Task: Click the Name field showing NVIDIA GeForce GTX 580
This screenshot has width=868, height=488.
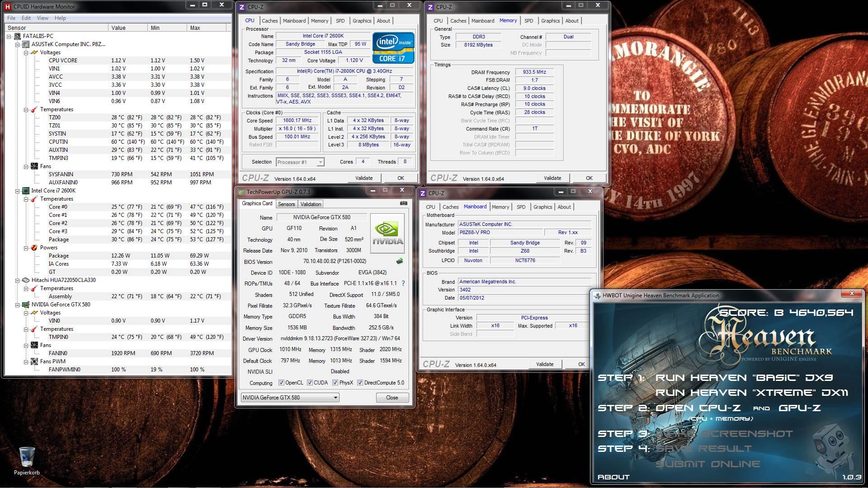Action: click(321, 217)
